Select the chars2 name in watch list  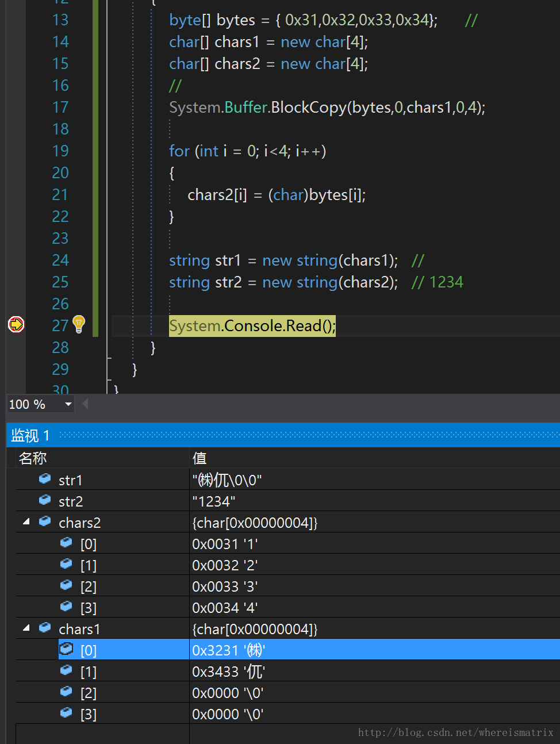(79, 523)
